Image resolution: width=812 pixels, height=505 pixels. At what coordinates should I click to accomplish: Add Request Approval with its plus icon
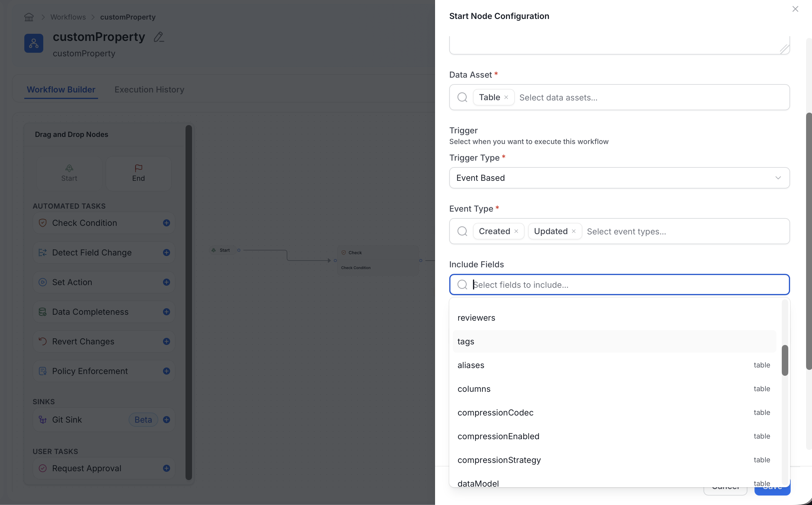pyautogui.click(x=167, y=468)
